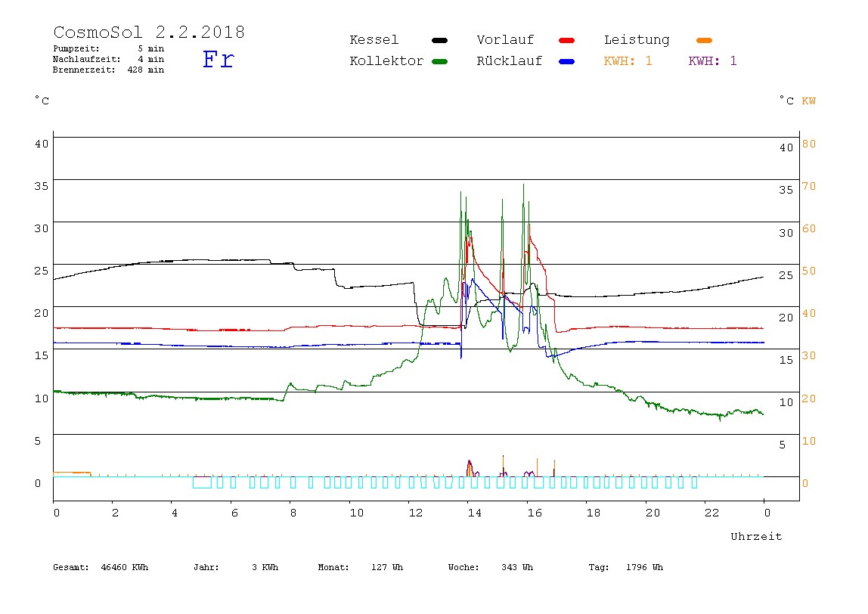Click the '428 min' Brennerzeit value
868x614 pixels.
point(146,70)
